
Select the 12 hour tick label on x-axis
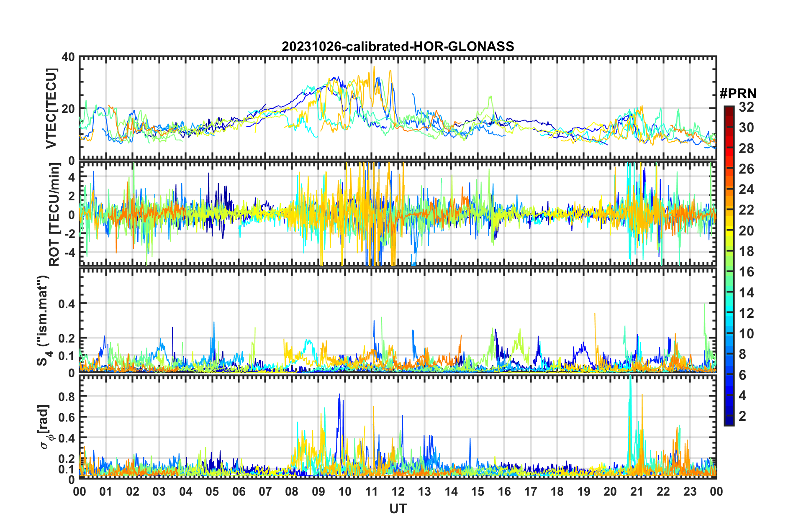coord(398,491)
